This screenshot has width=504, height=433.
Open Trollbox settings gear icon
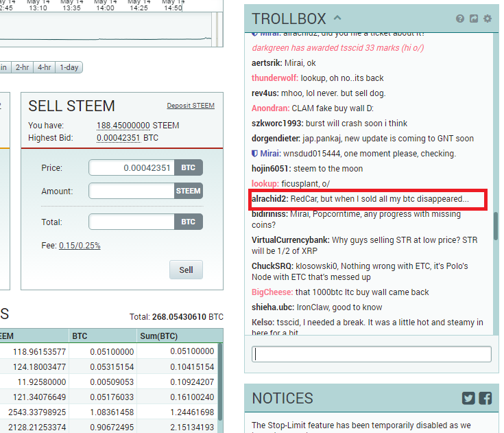488,19
